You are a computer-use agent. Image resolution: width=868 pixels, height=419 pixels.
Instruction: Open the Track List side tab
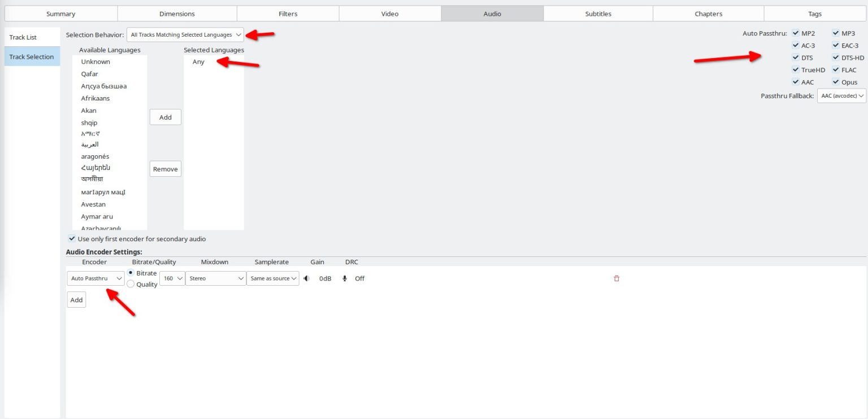click(x=32, y=37)
